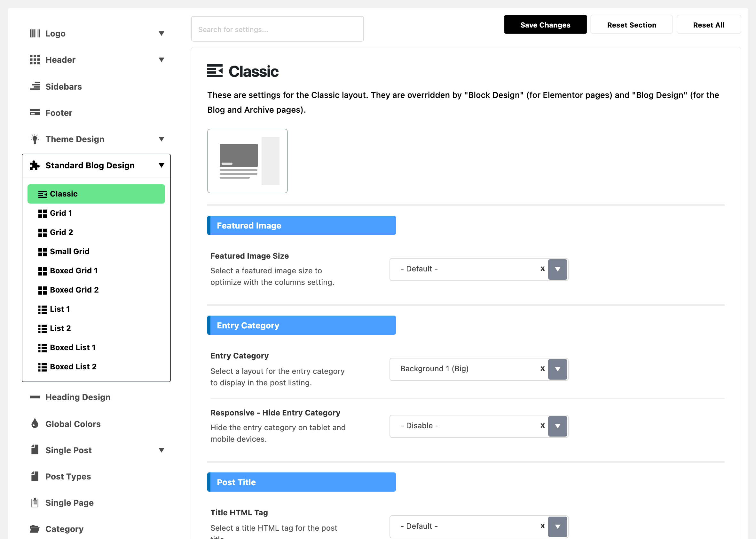Click the Featured Image section header
The image size is (756, 539).
tap(301, 226)
